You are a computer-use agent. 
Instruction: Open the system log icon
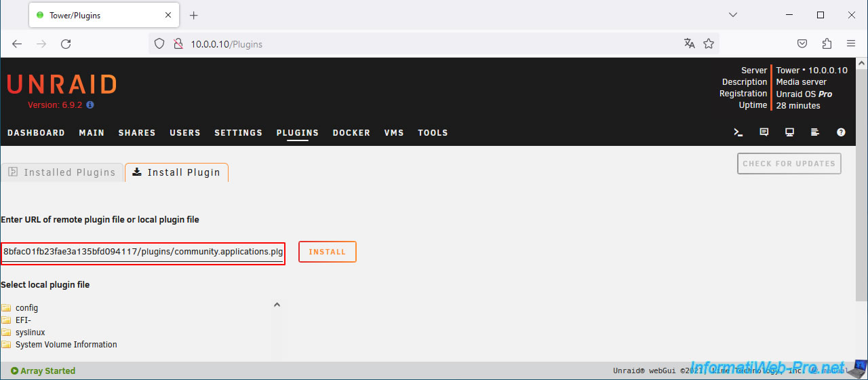(x=815, y=132)
